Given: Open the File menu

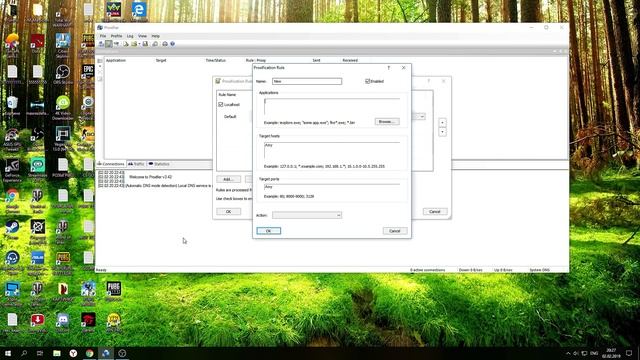Looking at the screenshot, I should tap(103, 36).
